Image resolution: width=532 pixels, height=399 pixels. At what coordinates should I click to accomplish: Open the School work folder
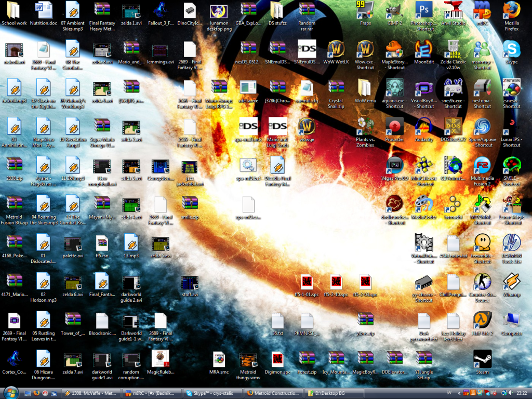(x=14, y=11)
